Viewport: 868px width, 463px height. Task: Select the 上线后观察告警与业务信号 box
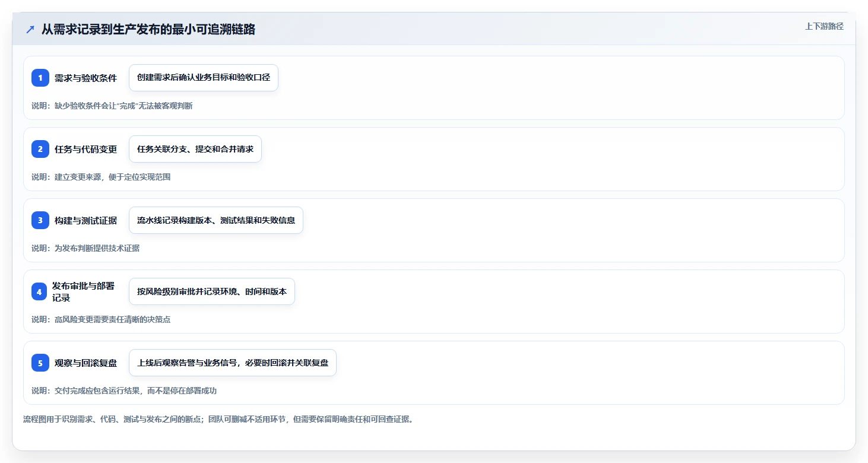click(x=233, y=363)
